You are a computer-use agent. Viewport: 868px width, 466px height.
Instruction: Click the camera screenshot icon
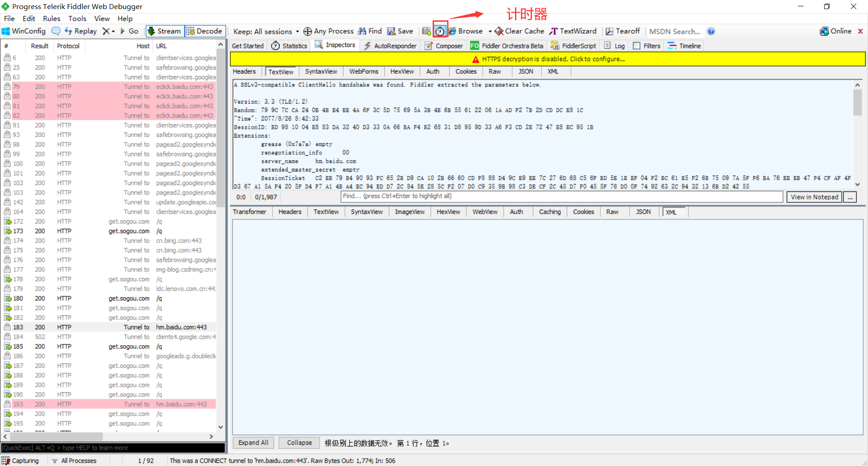(x=426, y=31)
